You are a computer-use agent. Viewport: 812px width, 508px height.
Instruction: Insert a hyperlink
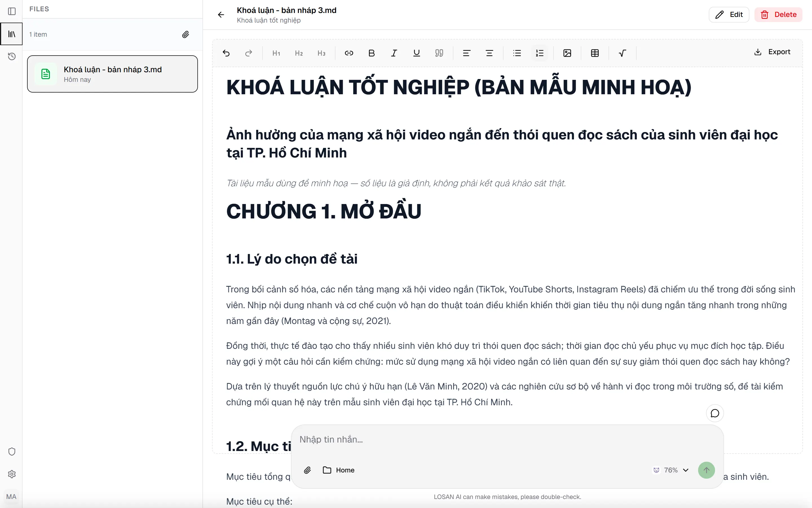tap(349, 53)
